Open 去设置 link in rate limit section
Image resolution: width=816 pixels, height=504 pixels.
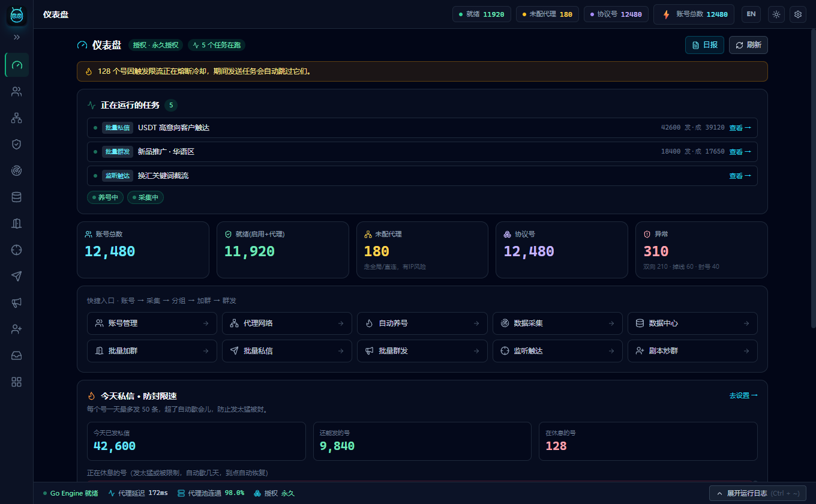click(743, 395)
